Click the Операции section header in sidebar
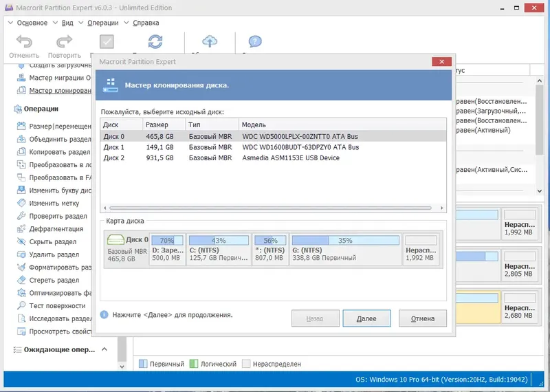This screenshot has width=550, height=392. click(x=41, y=109)
